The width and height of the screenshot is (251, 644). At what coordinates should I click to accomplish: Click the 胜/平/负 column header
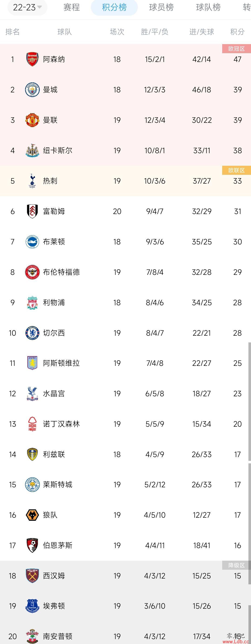pos(155,32)
